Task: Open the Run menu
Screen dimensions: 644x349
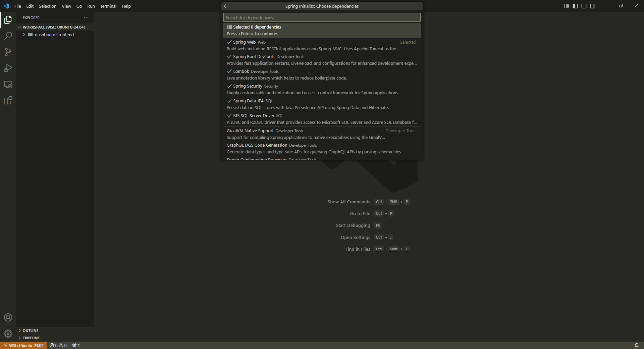Action: click(x=91, y=6)
